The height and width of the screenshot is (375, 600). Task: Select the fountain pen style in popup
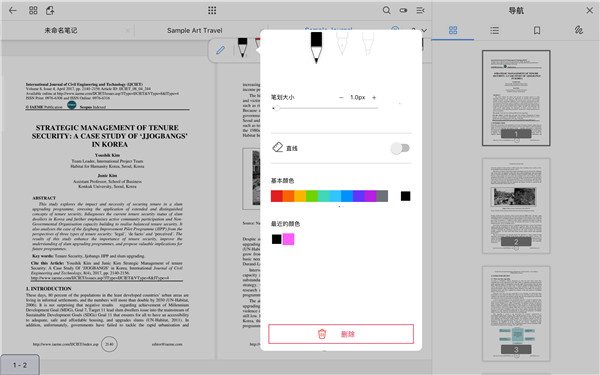342,44
